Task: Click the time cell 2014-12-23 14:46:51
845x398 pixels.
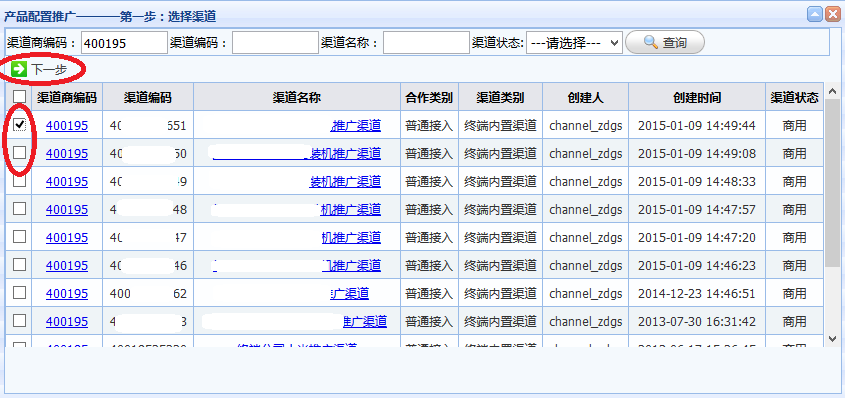Action: pos(697,293)
